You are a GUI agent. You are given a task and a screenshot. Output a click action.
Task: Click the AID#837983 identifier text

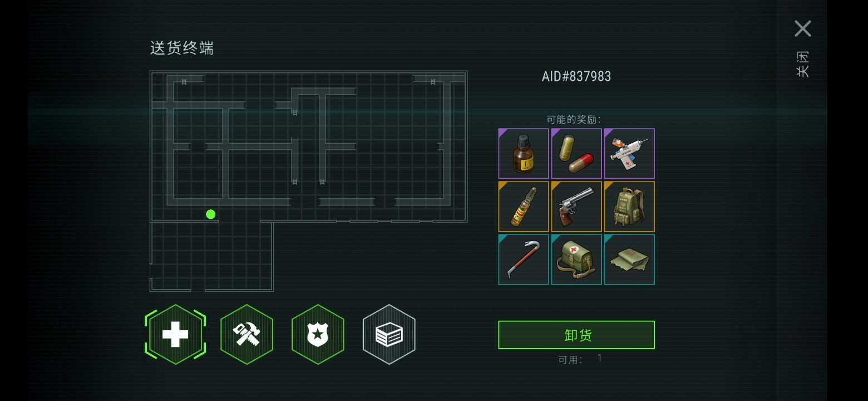click(576, 76)
